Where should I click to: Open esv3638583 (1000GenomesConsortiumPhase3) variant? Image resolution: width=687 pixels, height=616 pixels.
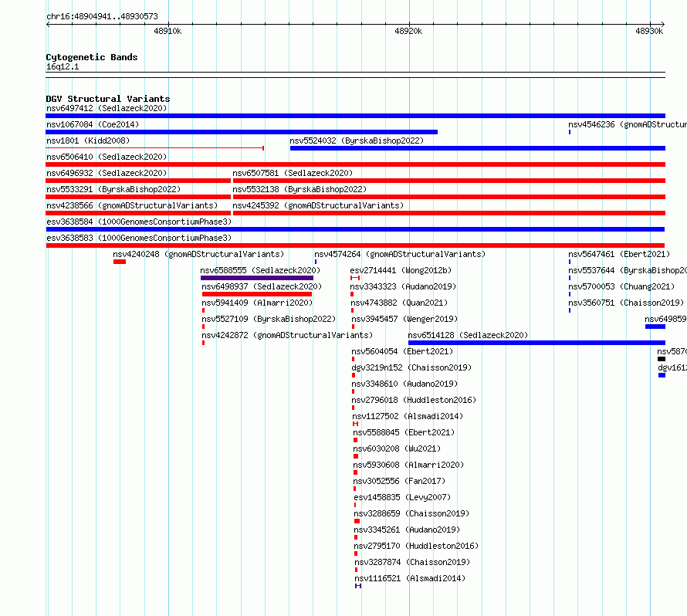[x=139, y=238]
